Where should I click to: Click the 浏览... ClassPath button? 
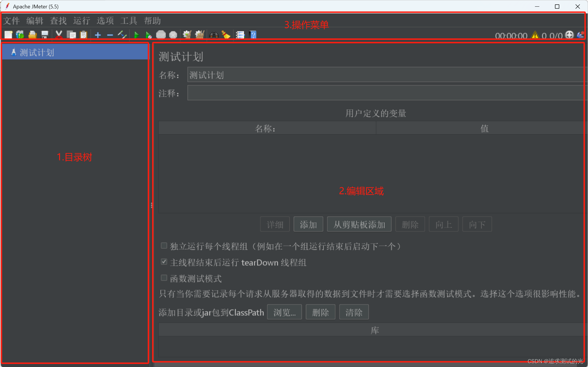tap(284, 312)
